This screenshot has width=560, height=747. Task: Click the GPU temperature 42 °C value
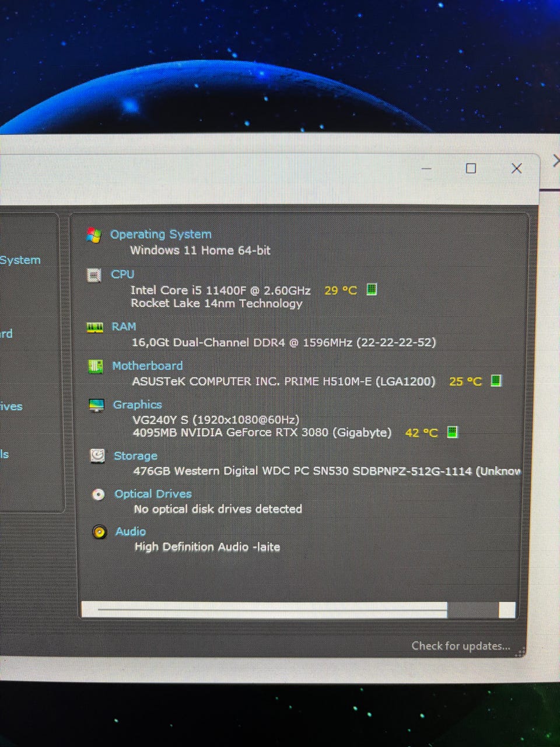pos(421,433)
